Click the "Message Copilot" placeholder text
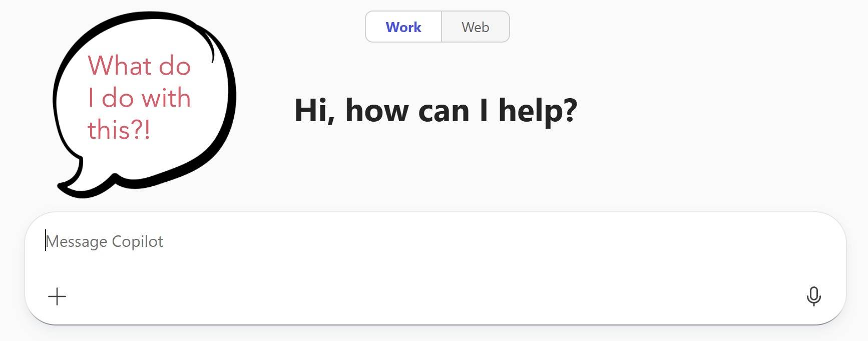The image size is (868, 341). (x=105, y=242)
